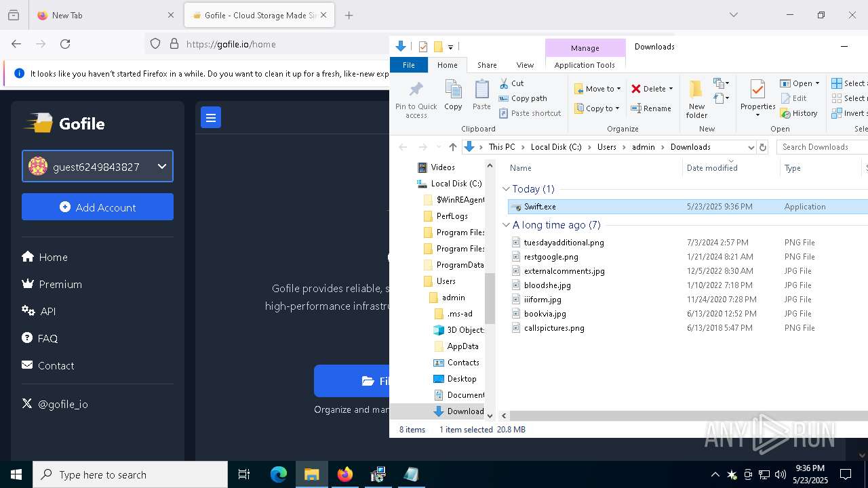Go up one folder level in Explorer

453,147
